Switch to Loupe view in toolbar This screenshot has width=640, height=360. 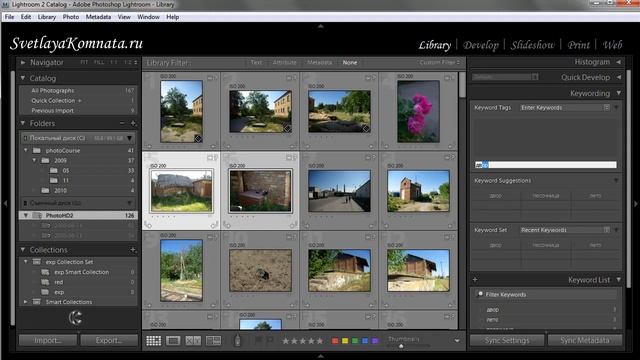(x=173, y=340)
